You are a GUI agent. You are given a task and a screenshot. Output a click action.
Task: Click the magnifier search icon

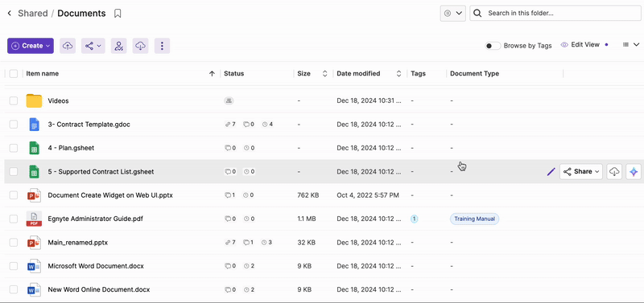477,13
